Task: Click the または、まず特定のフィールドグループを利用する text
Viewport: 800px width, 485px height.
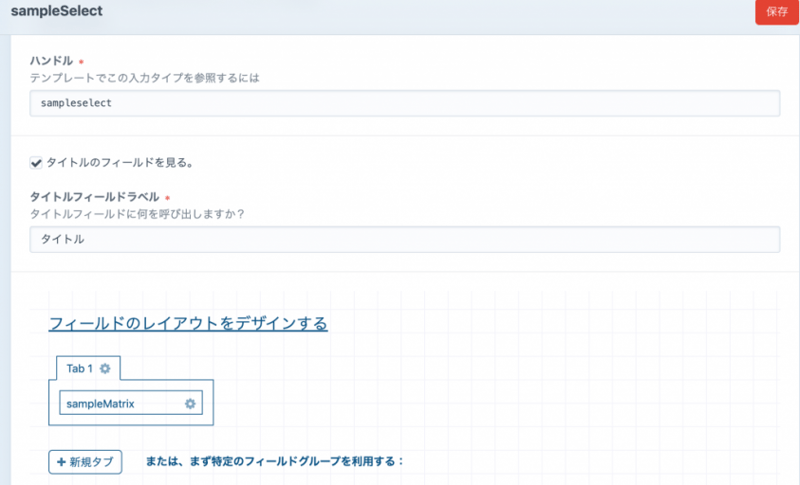Action: 274,462
